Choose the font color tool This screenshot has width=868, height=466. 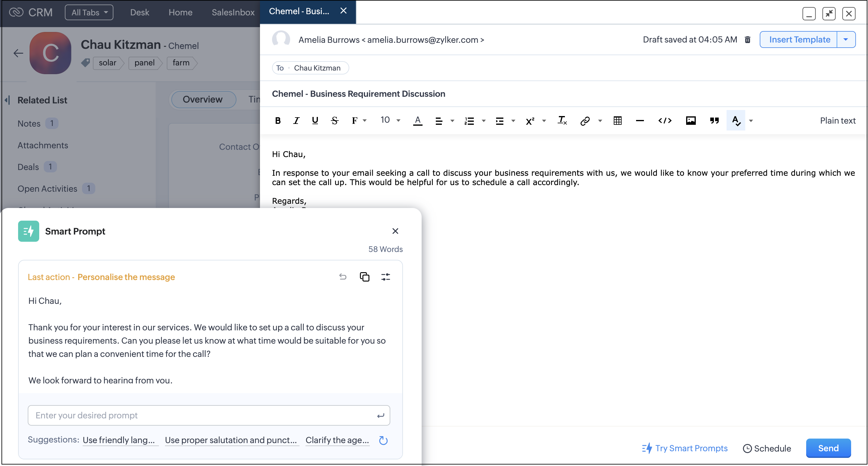[x=417, y=121]
